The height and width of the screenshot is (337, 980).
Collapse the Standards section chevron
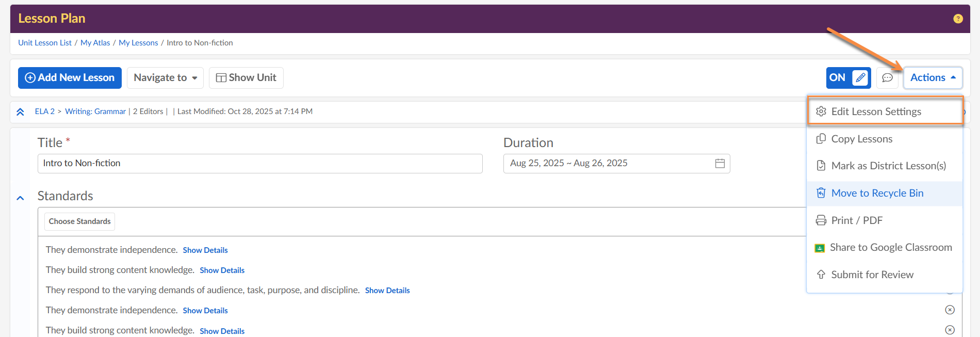point(20,198)
